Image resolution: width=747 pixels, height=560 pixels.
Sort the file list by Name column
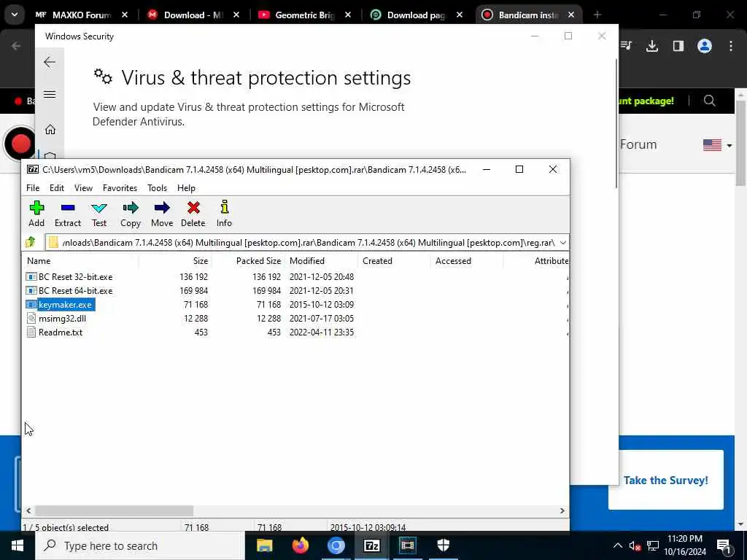pyautogui.click(x=80, y=261)
